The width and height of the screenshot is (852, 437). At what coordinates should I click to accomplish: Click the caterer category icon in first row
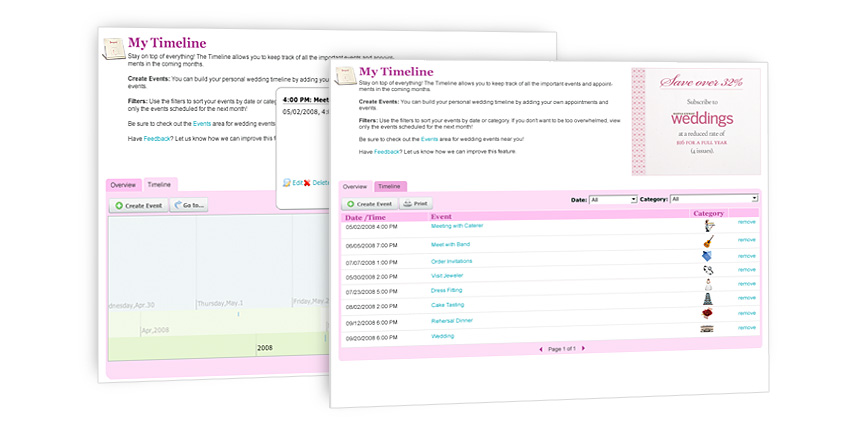[709, 226]
